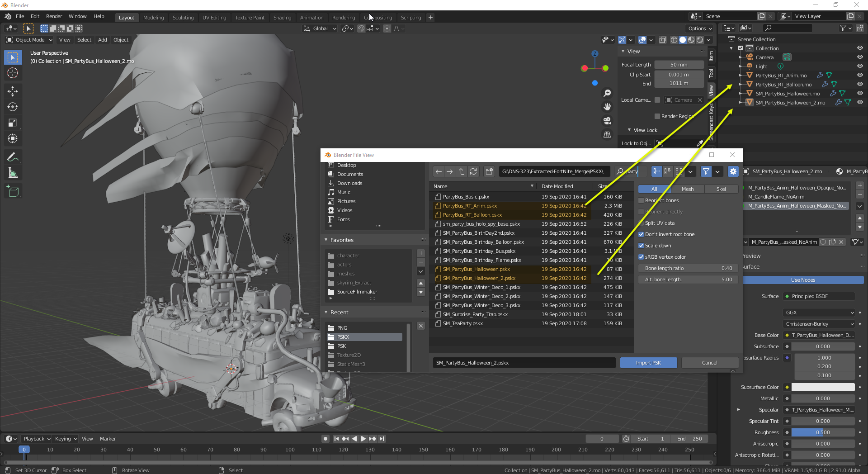The image size is (868, 474).
Task: Hide PartyBus_RT_Anim.mo in outliner
Action: [860, 76]
